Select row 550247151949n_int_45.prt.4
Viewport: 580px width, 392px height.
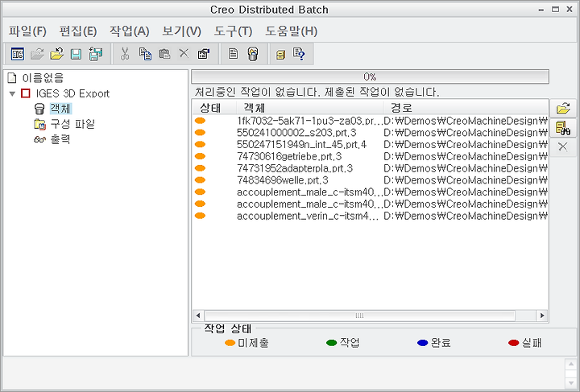pyautogui.click(x=370, y=144)
